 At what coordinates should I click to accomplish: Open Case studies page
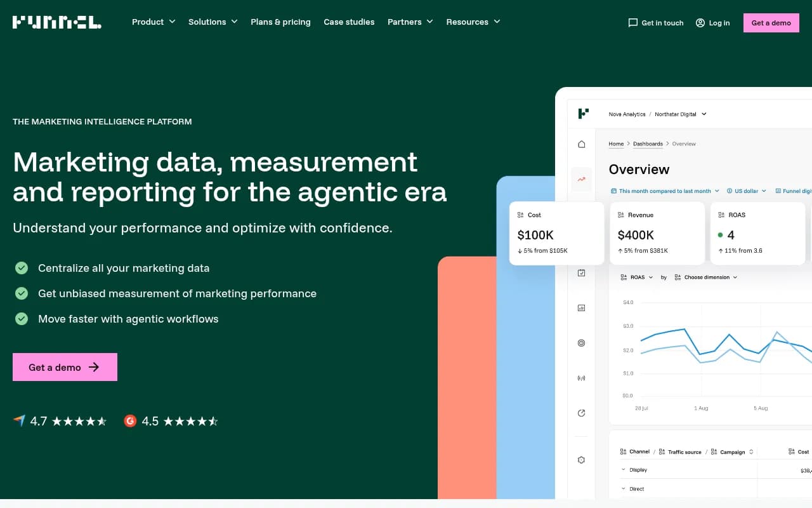(x=349, y=22)
